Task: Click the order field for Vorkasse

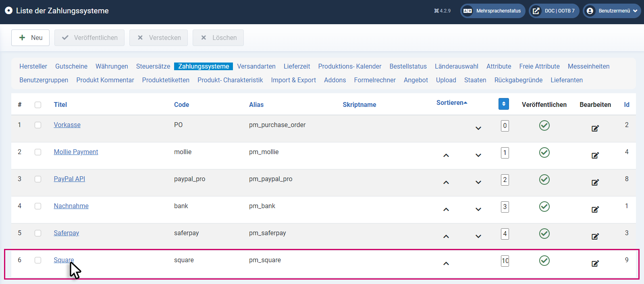Action: [505, 126]
